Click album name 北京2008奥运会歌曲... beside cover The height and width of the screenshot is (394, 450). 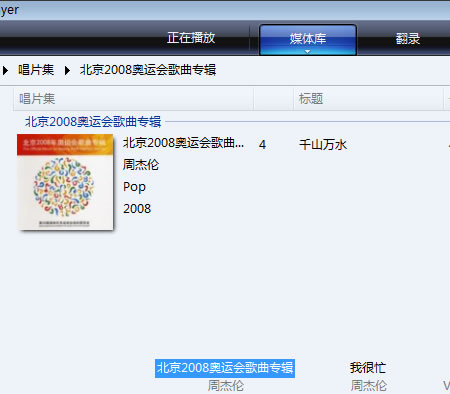[183, 143]
